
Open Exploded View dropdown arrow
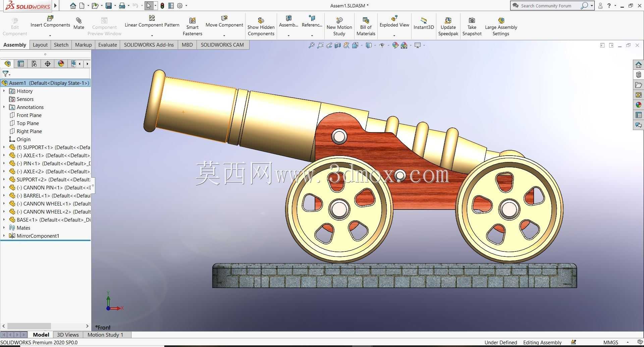click(394, 36)
